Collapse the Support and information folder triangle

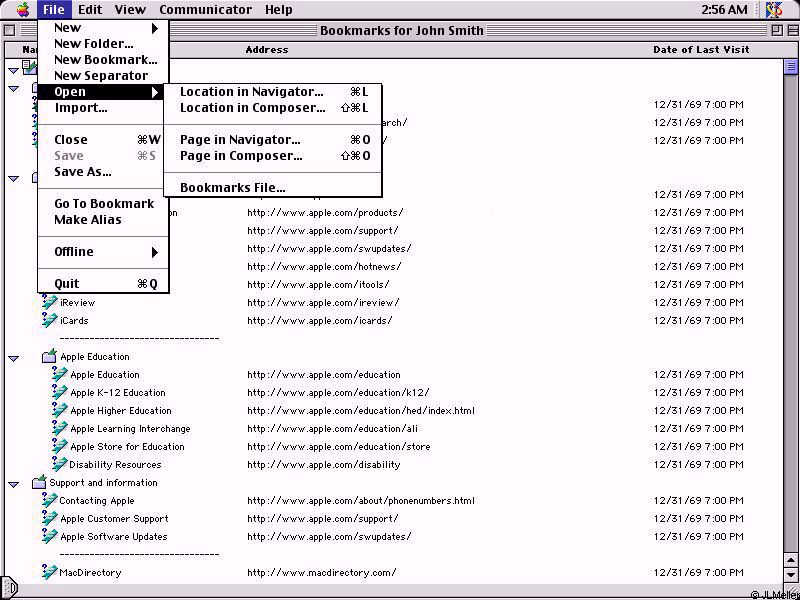pos(14,483)
